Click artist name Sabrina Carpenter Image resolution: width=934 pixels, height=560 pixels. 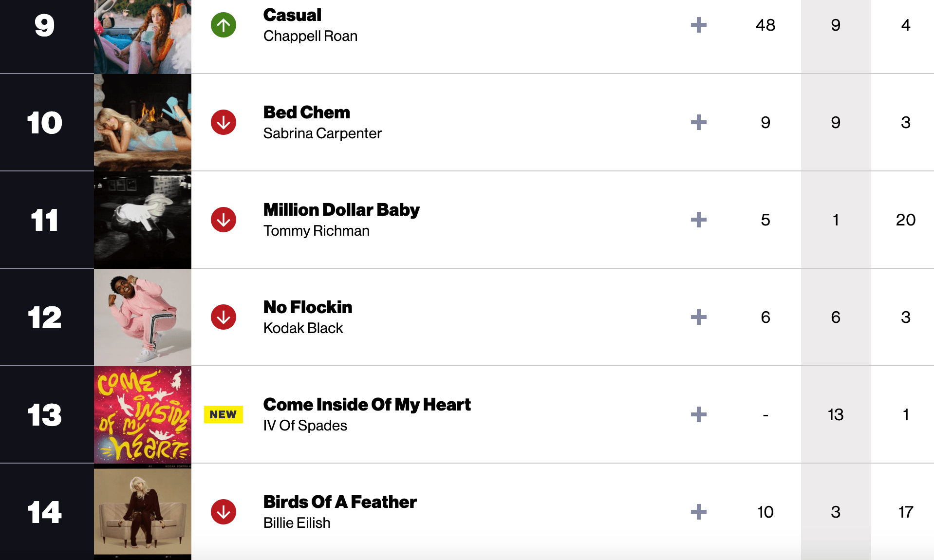[322, 133]
